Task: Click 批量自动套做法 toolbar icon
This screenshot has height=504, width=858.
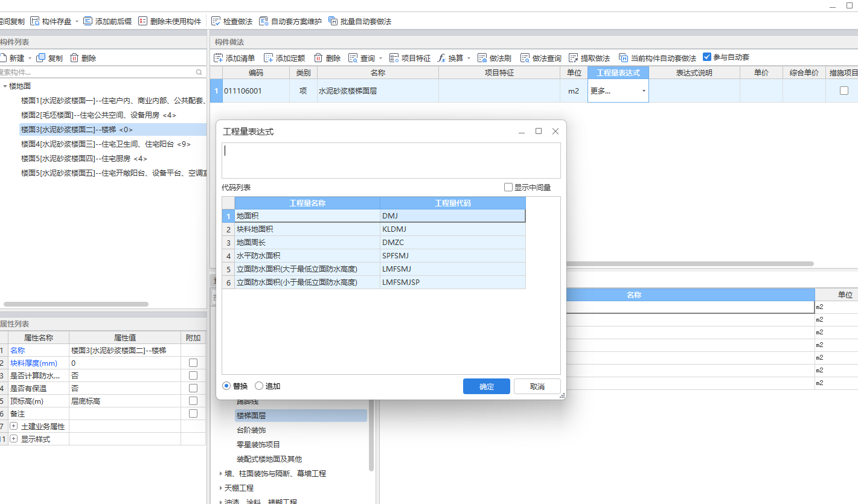Action: [333, 21]
